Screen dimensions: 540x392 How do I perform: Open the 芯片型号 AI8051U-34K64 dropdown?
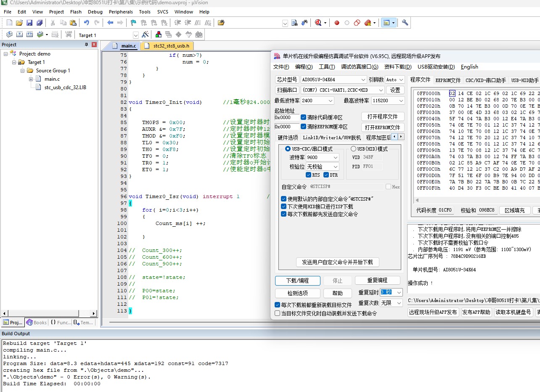point(363,79)
